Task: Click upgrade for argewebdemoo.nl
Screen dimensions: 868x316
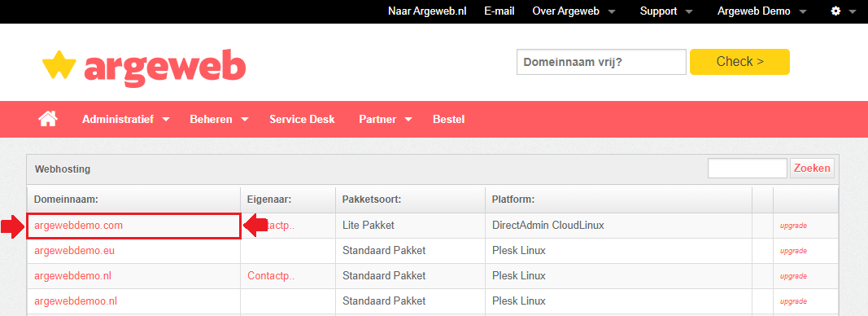Action: click(x=793, y=301)
